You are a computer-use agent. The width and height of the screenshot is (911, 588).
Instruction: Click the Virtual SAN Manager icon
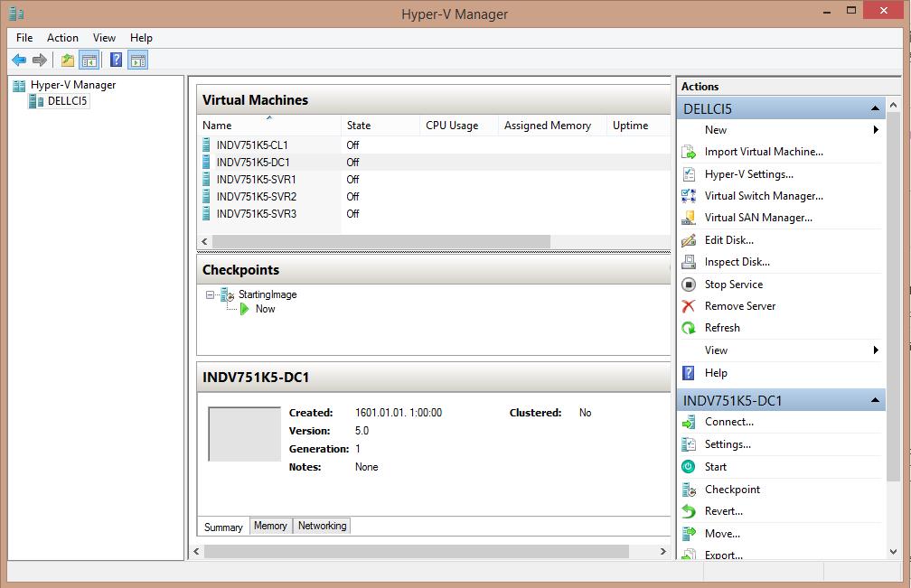(x=689, y=218)
